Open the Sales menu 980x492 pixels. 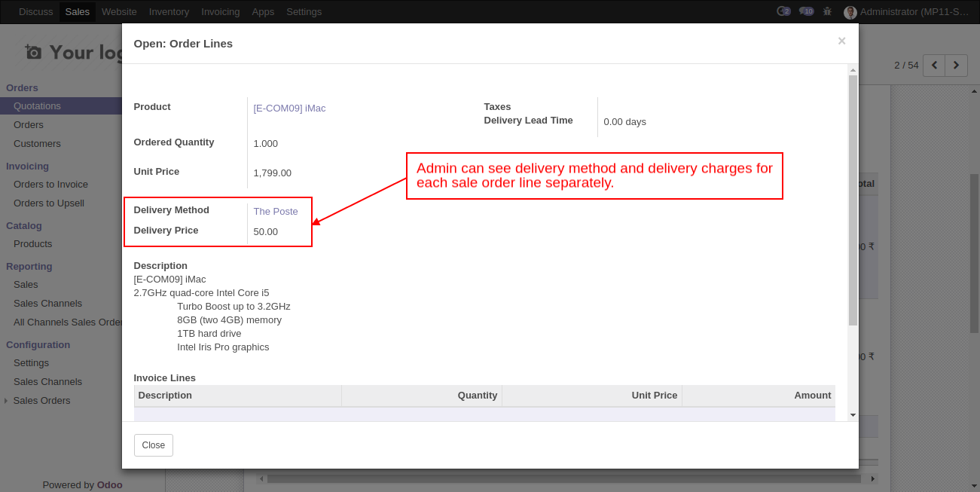pos(78,12)
